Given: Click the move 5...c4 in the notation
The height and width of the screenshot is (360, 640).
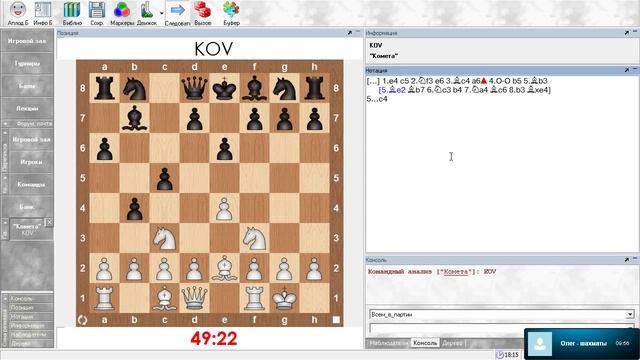Looking at the screenshot, I should pyautogui.click(x=377, y=99).
